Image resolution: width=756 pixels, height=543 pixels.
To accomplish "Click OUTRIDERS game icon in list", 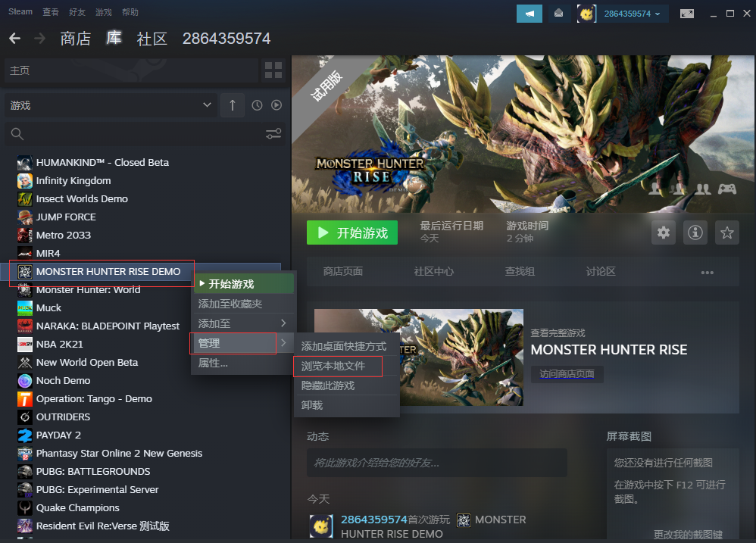I will 24,417.
